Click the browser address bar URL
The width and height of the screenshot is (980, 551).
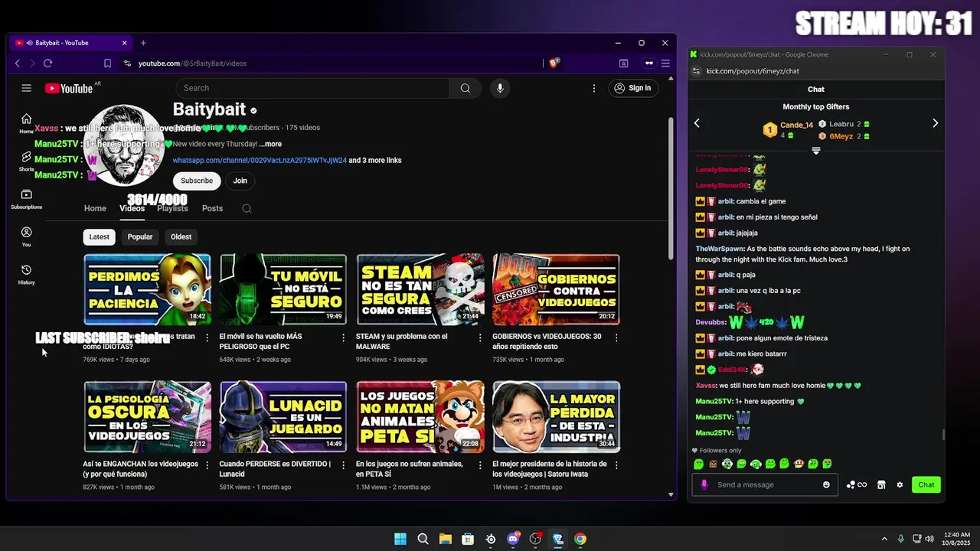pos(192,64)
